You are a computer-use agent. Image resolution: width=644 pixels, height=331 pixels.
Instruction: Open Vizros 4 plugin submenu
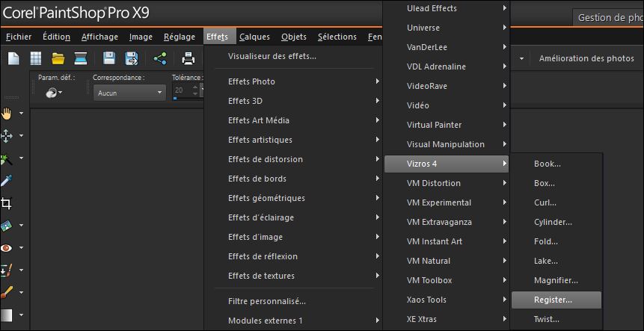(447, 164)
